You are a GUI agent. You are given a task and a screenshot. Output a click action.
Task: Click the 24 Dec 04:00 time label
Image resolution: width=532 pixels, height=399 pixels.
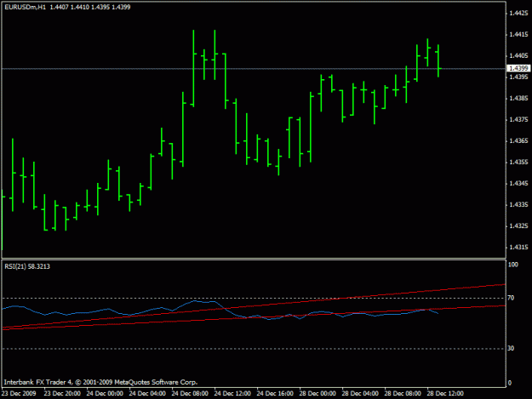(x=147, y=394)
